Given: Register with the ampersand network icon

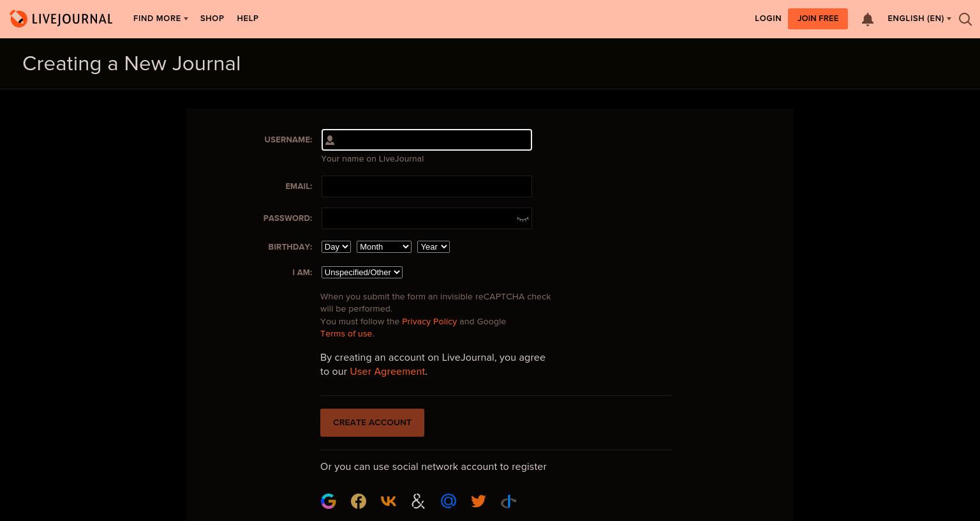Looking at the screenshot, I should point(419,501).
